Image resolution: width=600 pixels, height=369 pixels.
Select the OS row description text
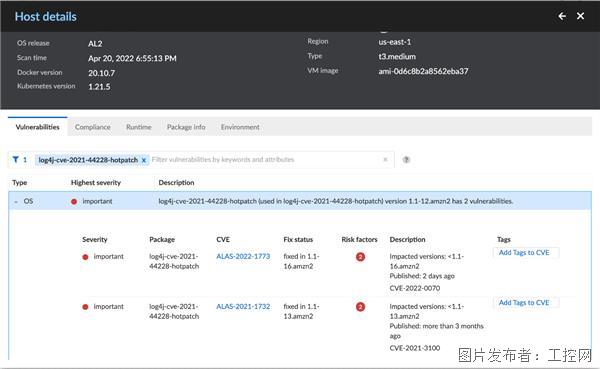[x=336, y=201]
